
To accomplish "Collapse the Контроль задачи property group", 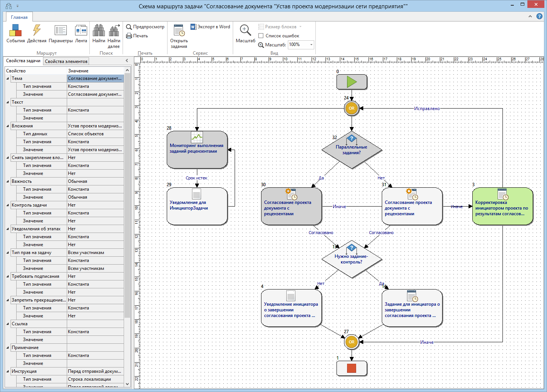I will pos(8,205).
